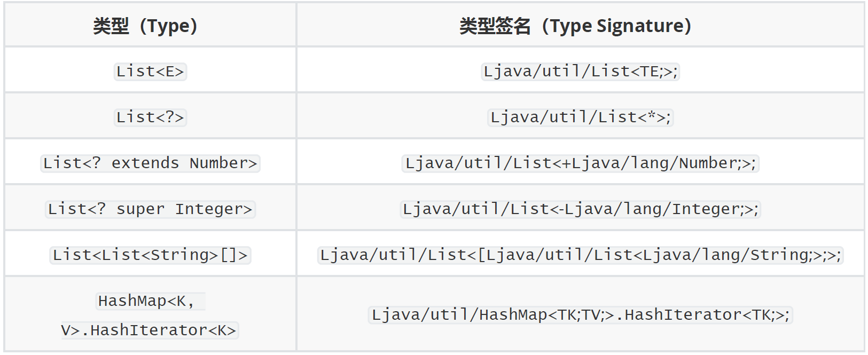Select the List<? extends Number> code
868x355 pixels.
pyautogui.click(x=150, y=163)
